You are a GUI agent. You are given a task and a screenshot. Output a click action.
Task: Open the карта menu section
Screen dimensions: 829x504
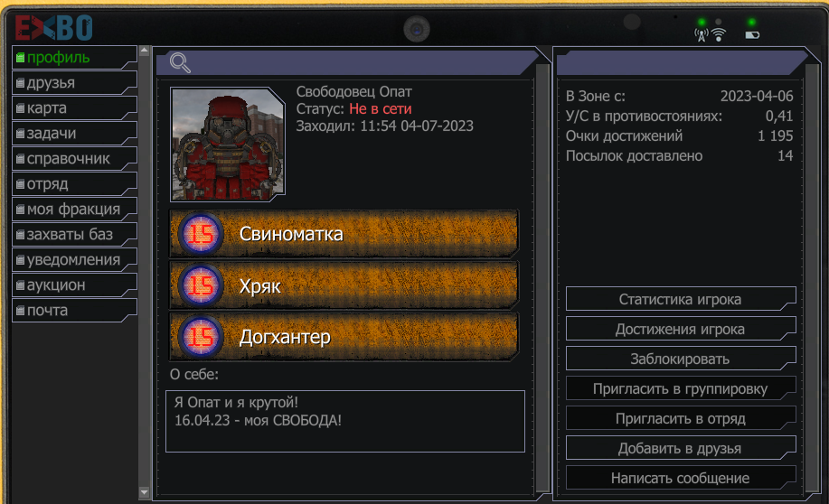coord(74,108)
